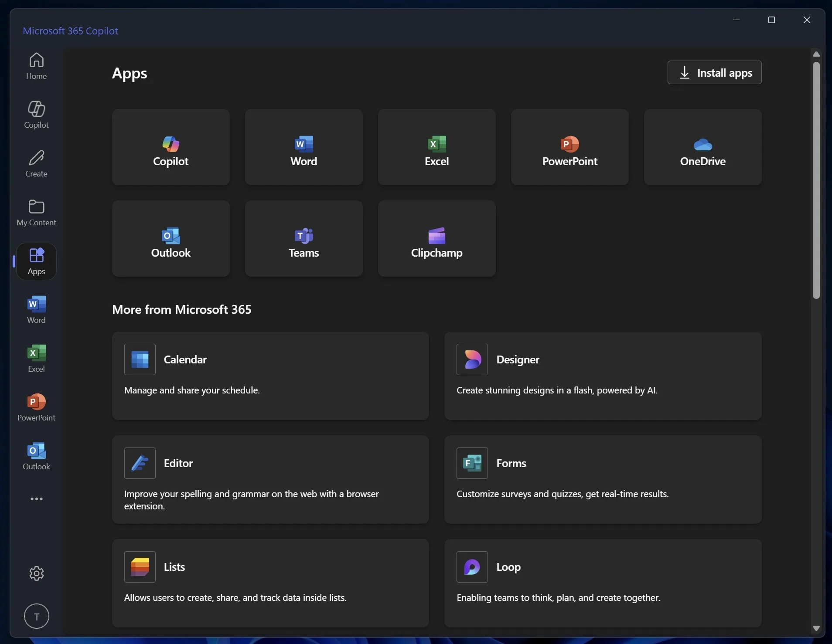The width and height of the screenshot is (832, 644).
Task: Click the Install apps button
Action: coord(714,72)
